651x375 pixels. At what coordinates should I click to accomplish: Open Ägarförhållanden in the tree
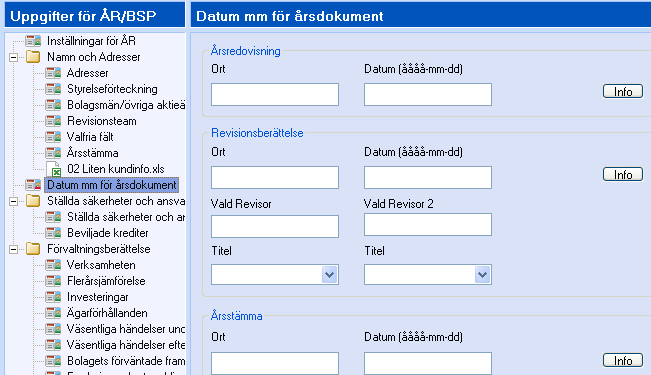click(107, 313)
